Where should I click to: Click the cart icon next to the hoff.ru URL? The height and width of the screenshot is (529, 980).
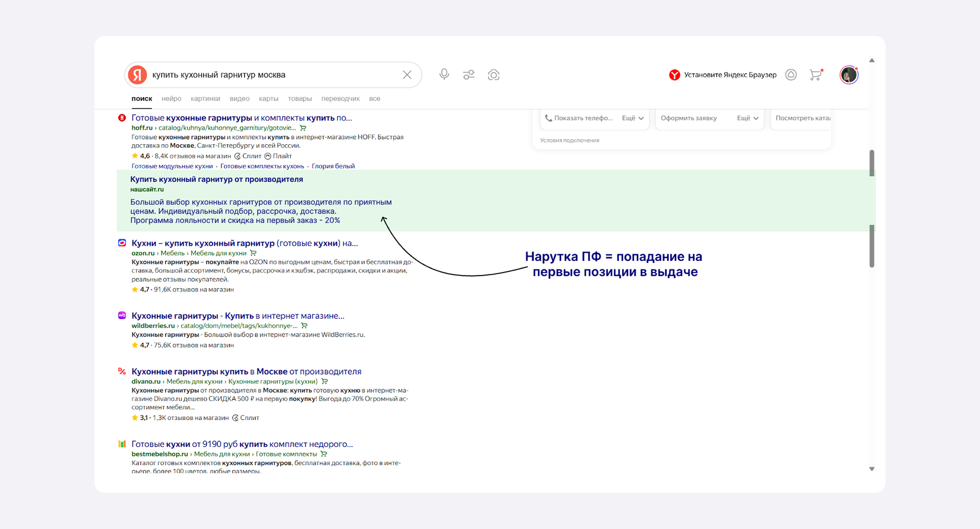(x=303, y=128)
